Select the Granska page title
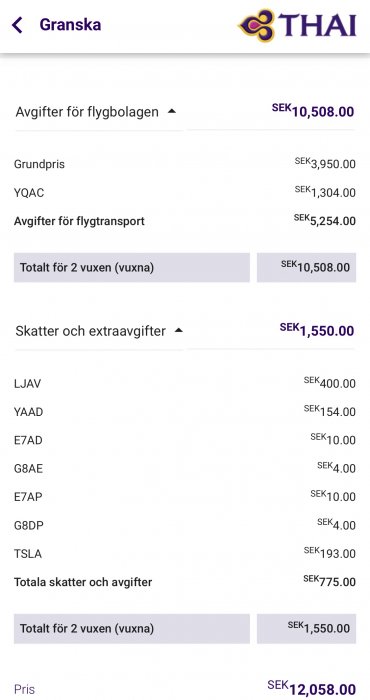 (70, 25)
